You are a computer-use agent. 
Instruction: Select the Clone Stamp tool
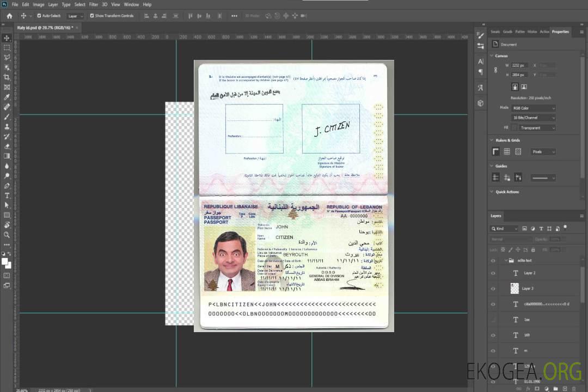(7, 126)
